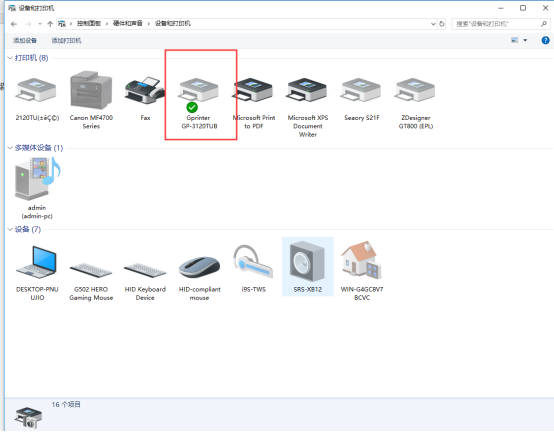Select the HID-compliant mouse device

[199, 277]
